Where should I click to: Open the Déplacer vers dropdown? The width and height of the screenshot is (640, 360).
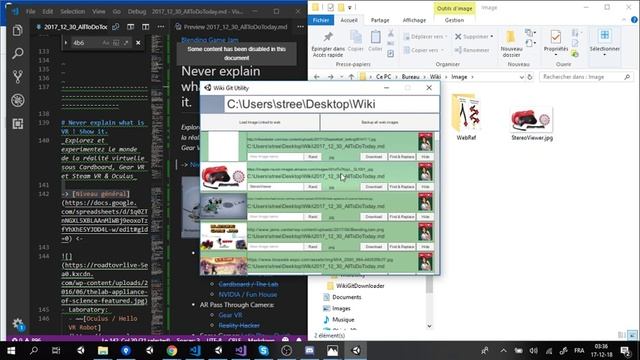coord(425,37)
